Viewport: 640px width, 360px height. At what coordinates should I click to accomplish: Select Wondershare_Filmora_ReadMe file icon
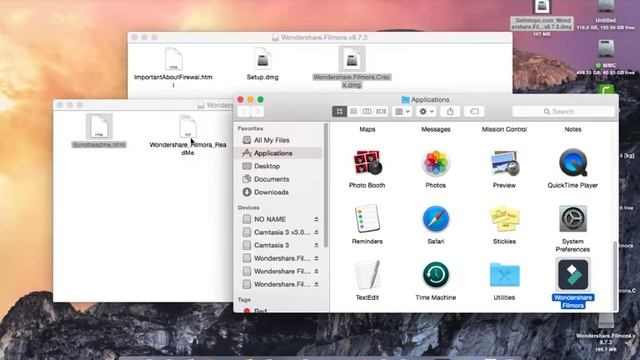click(188, 127)
